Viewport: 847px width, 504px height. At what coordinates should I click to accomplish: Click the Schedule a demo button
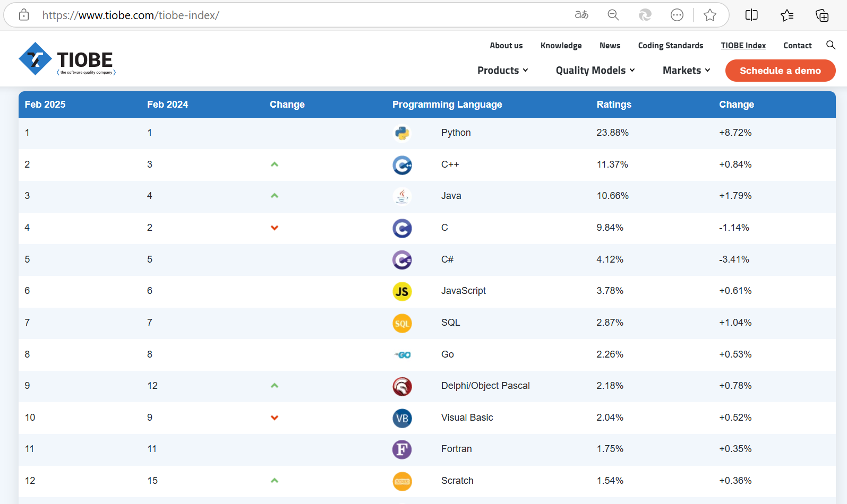click(780, 71)
